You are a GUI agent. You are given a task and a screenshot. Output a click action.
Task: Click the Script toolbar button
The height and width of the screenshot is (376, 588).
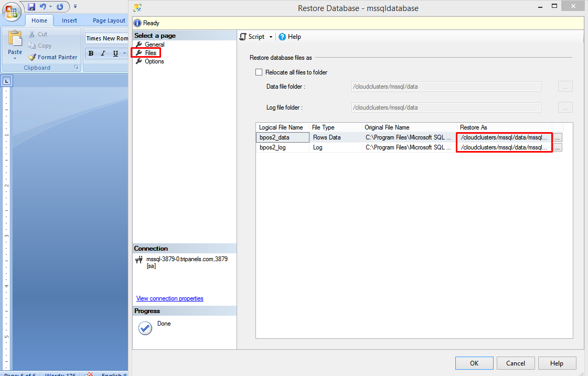253,37
